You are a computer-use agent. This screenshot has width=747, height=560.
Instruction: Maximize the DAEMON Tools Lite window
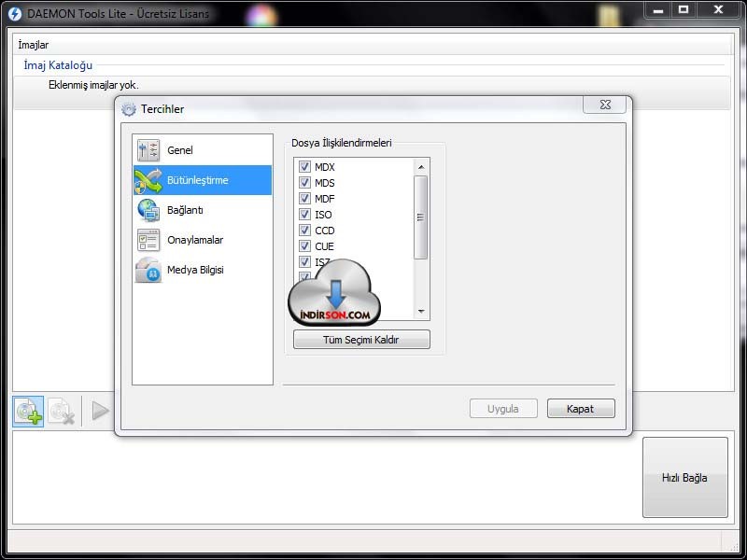(x=684, y=10)
